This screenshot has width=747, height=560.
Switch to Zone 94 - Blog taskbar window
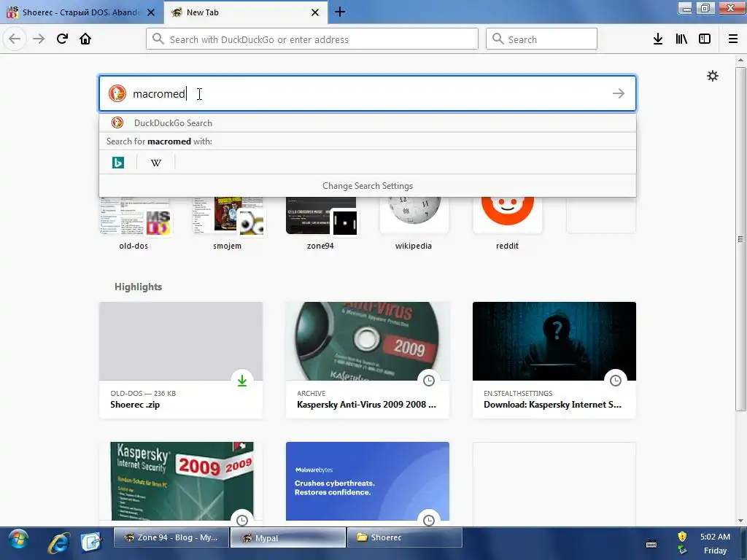[x=171, y=537]
